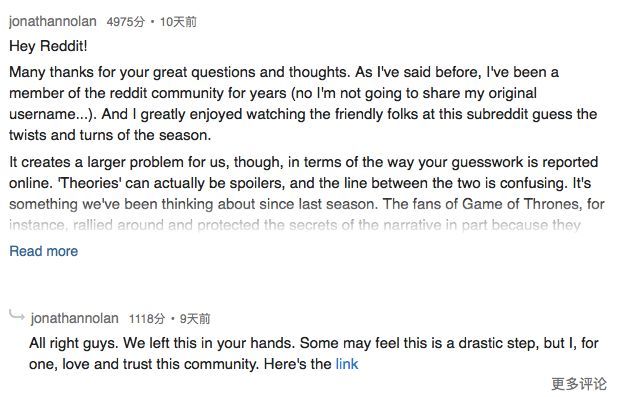Image resolution: width=618 pixels, height=397 pixels.
Task: Open the blue 'link' hyperlink
Action: 347,364
